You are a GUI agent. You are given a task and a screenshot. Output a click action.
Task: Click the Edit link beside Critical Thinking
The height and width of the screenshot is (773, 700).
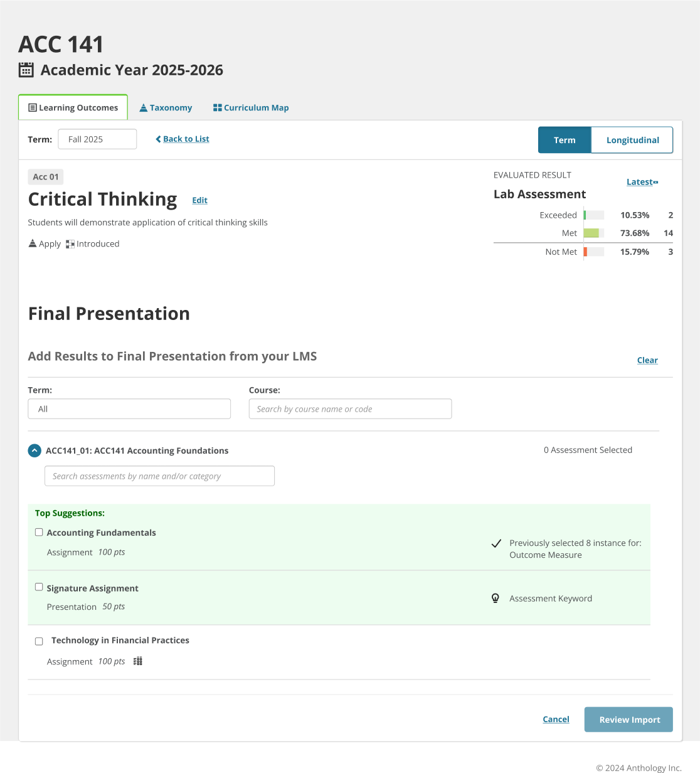click(199, 200)
